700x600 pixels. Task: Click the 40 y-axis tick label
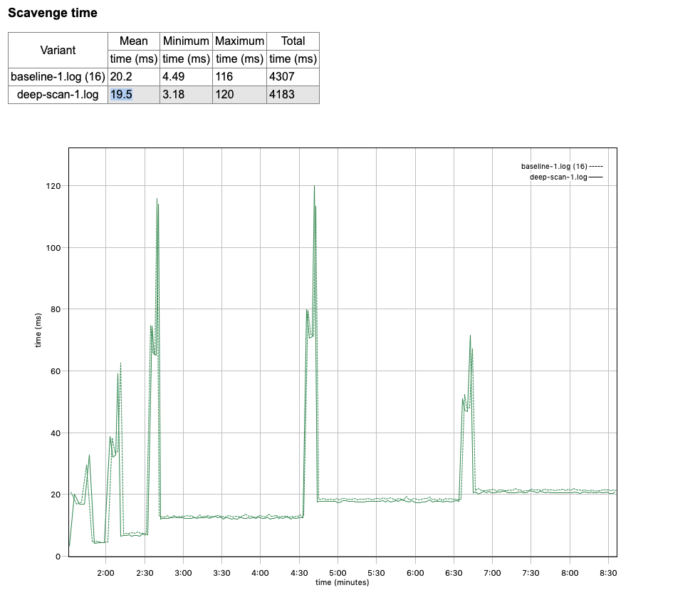tap(56, 433)
